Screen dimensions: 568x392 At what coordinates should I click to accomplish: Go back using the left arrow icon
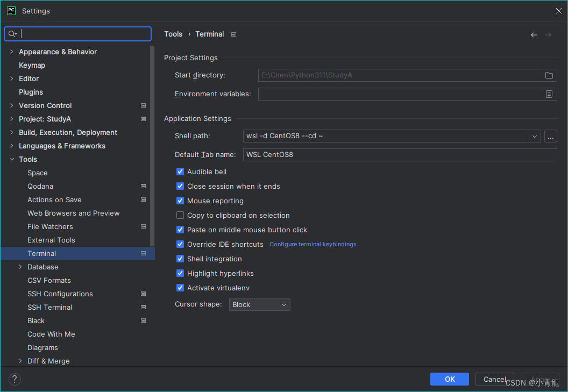click(x=534, y=35)
